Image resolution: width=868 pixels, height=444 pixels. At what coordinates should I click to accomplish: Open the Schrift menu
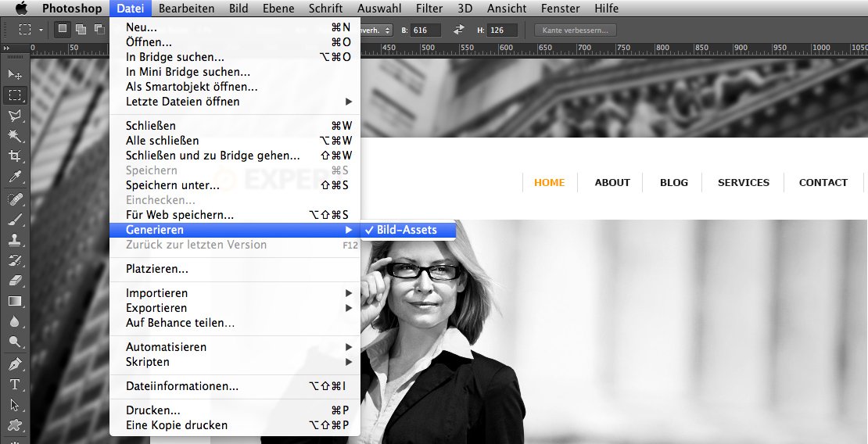325,9
